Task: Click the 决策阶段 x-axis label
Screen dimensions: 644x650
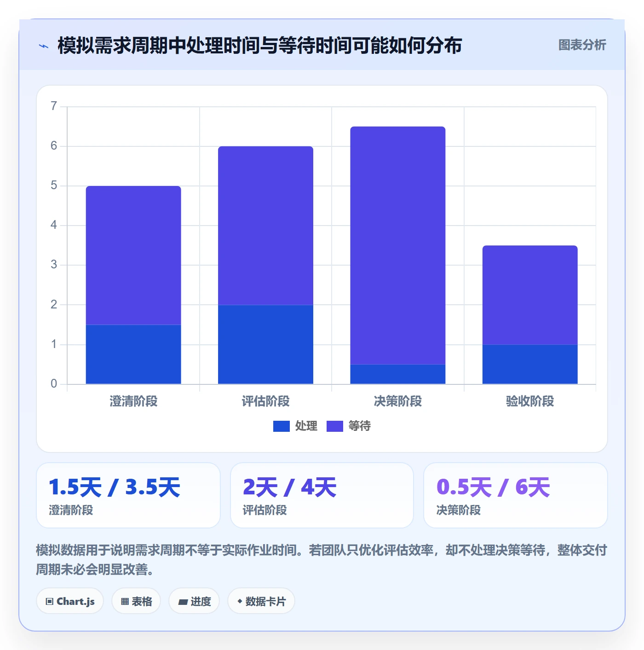Action: [398, 401]
